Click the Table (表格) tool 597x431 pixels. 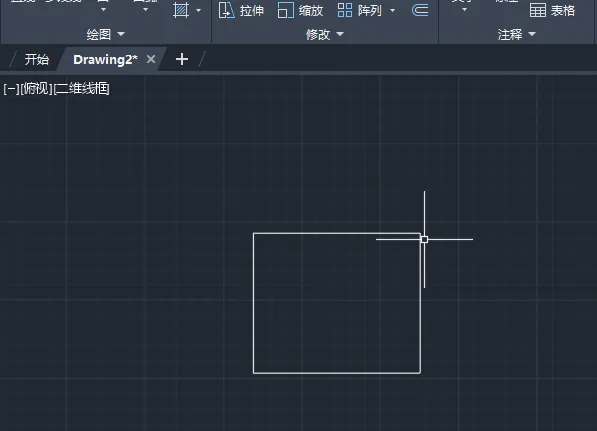(x=552, y=10)
